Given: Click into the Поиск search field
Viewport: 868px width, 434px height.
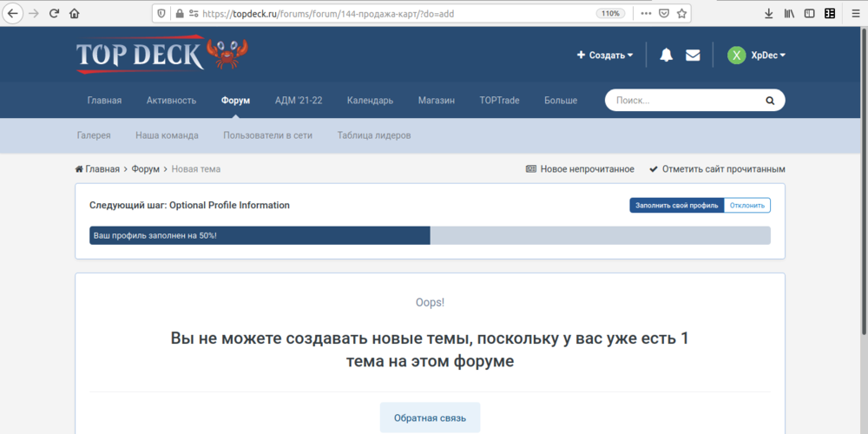Looking at the screenshot, I should (687, 100).
